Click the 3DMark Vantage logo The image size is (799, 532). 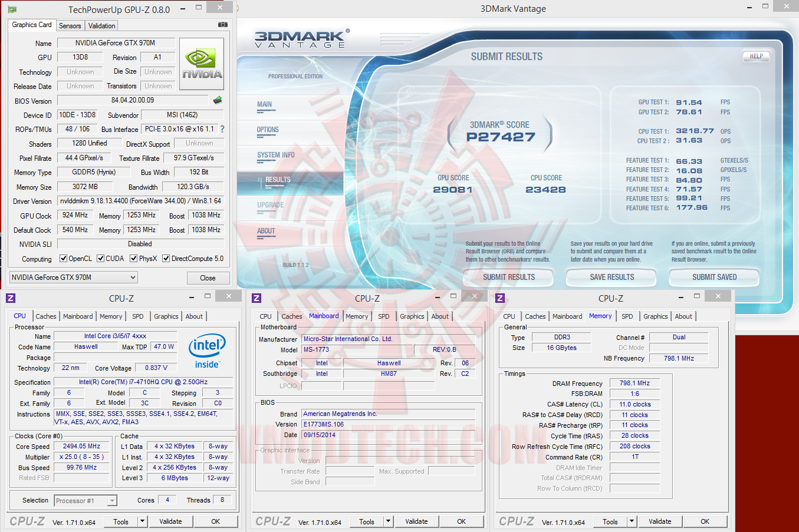click(x=302, y=39)
